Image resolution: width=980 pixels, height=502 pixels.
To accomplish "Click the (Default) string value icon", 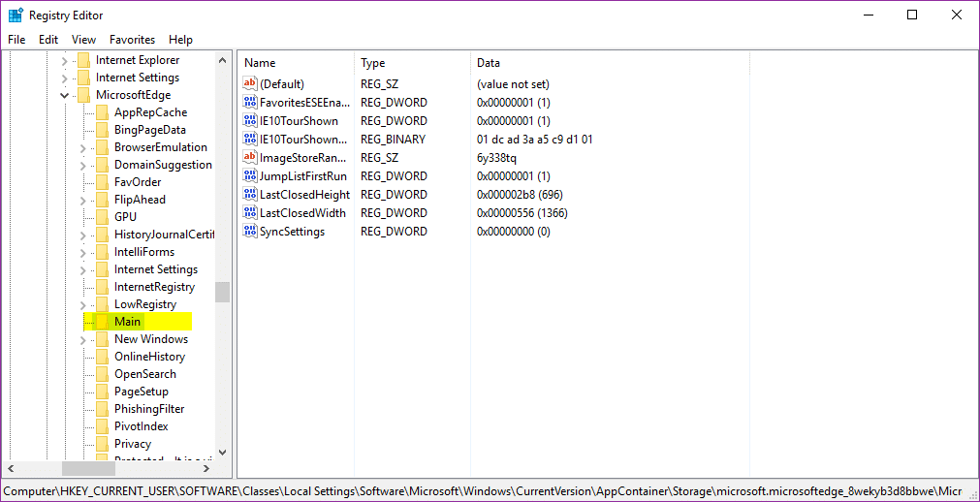I will click(x=249, y=83).
